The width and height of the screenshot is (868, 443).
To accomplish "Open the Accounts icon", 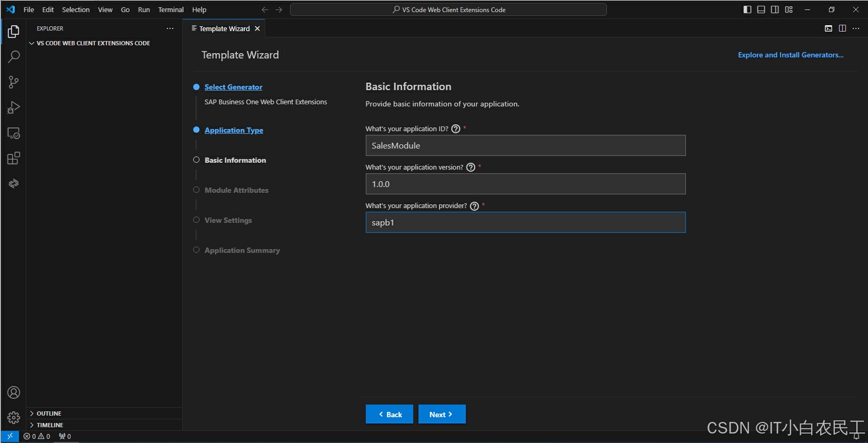I will pyautogui.click(x=14, y=392).
